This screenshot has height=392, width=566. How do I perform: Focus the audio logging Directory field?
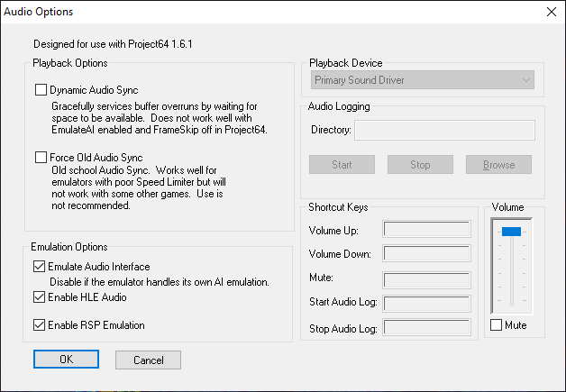pyautogui.click(x=444, y=131)
